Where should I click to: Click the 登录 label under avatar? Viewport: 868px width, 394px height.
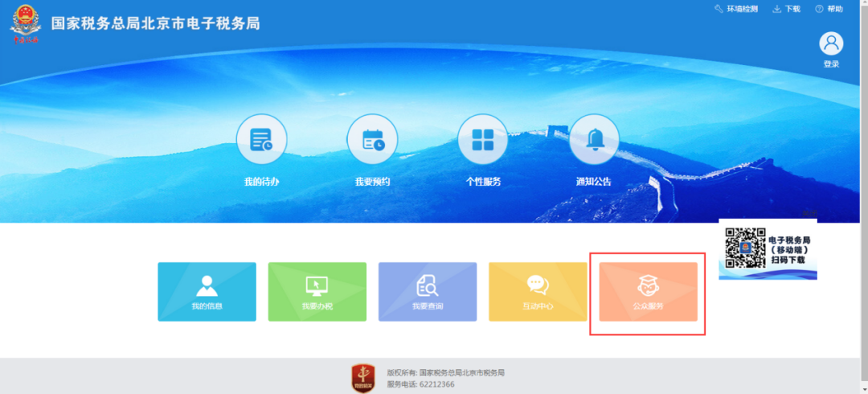831,64
